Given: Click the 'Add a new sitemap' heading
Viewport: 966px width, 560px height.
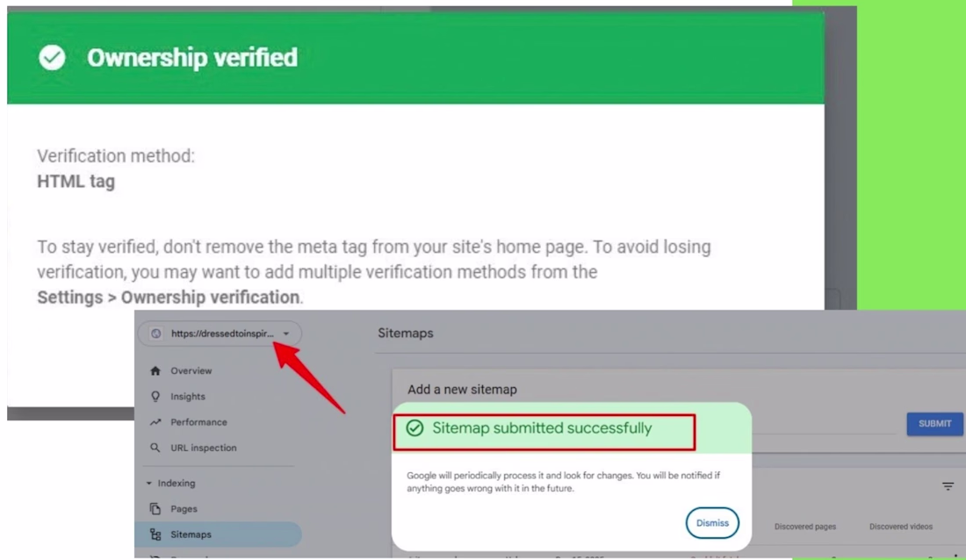Looking at the screenshot, I should (x=462, y=390).
